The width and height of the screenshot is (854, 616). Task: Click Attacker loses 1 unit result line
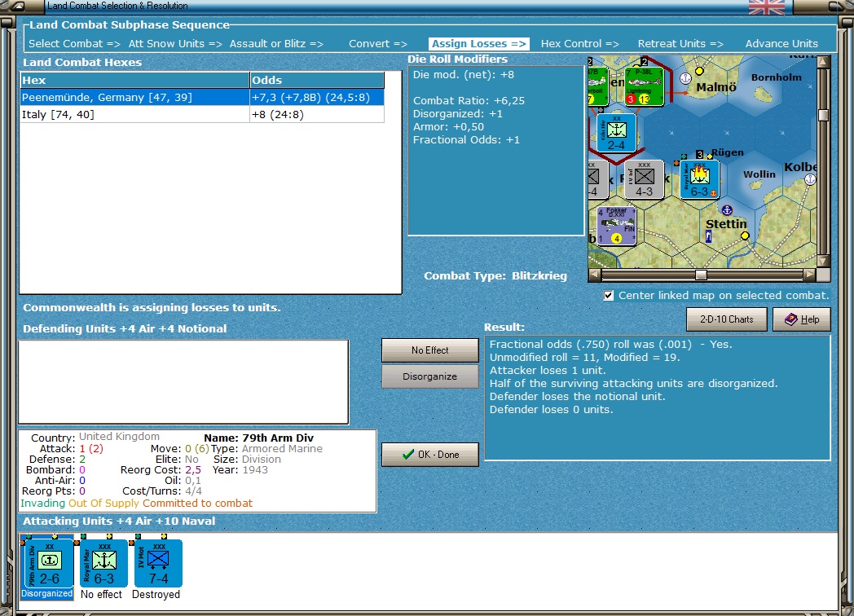click(x=548, y=371)
